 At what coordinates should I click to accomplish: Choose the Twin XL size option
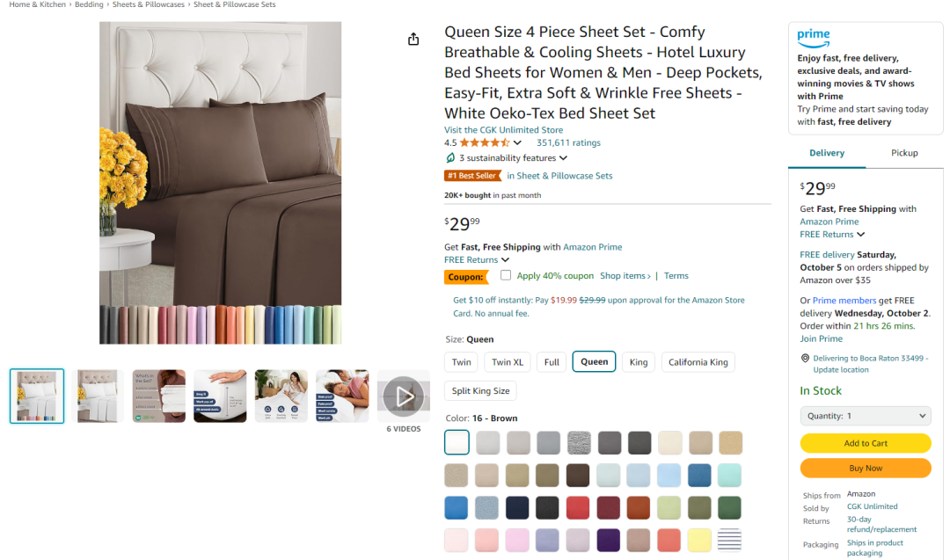pyautogui.click(x=508, y=362)
